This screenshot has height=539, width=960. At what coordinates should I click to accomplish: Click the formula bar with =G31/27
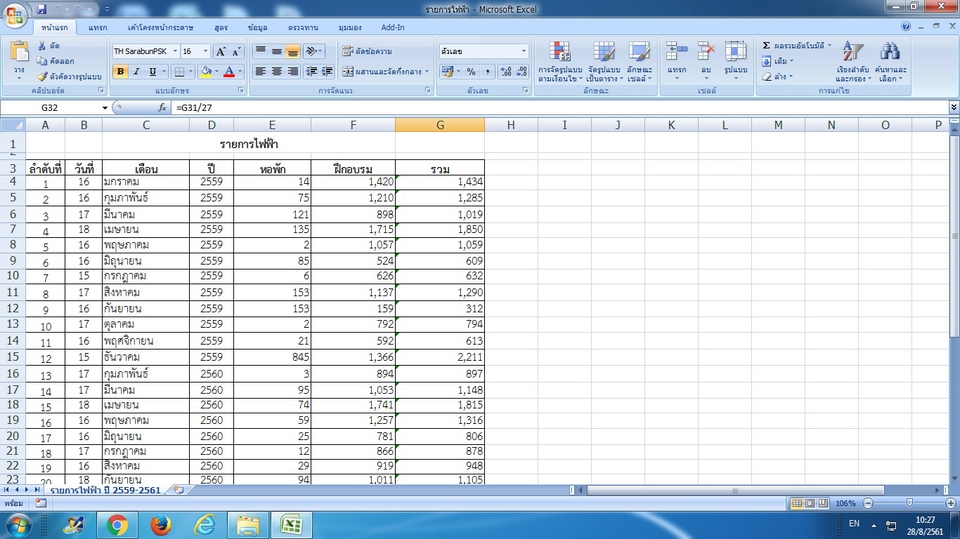[560, 108]
